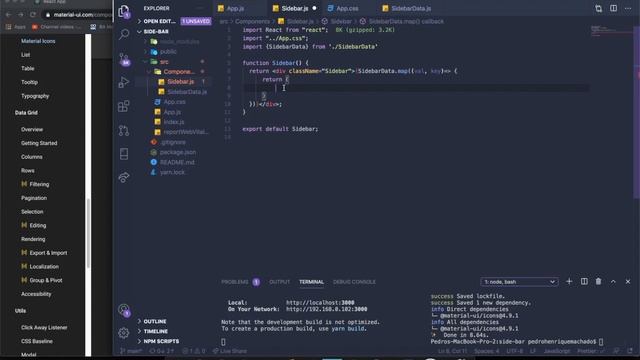Open Click Away Listener link in browser

[44, 327]
